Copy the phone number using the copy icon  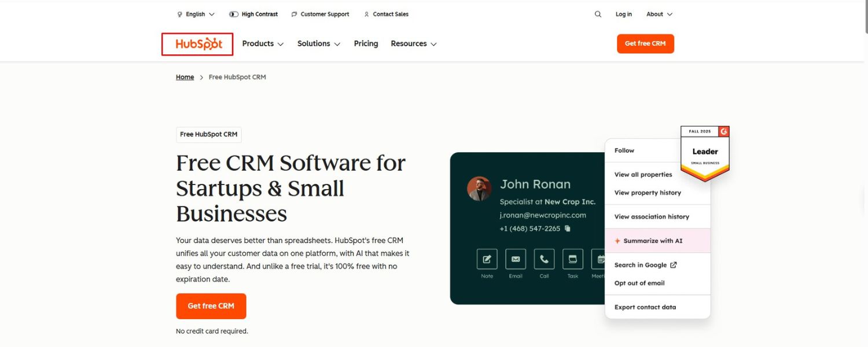567,228
